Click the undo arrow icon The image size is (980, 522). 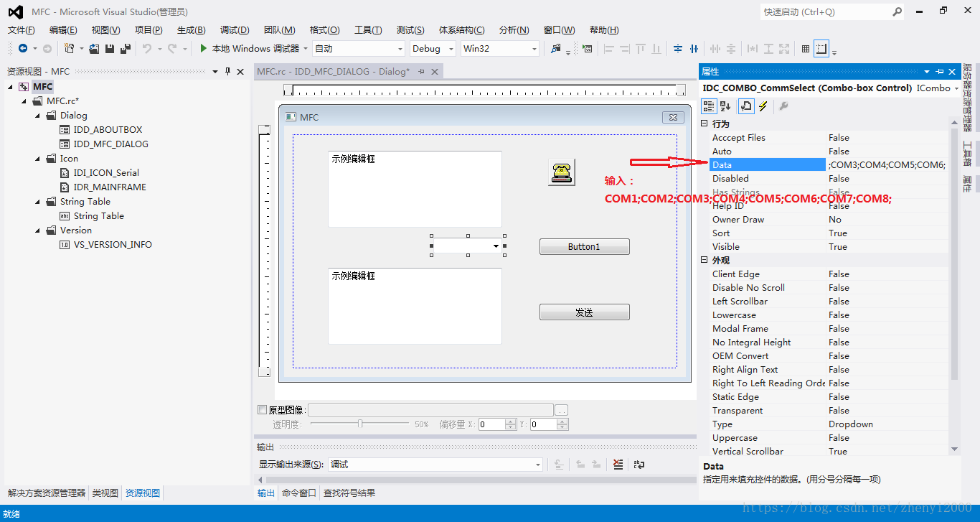pos(146,48)
